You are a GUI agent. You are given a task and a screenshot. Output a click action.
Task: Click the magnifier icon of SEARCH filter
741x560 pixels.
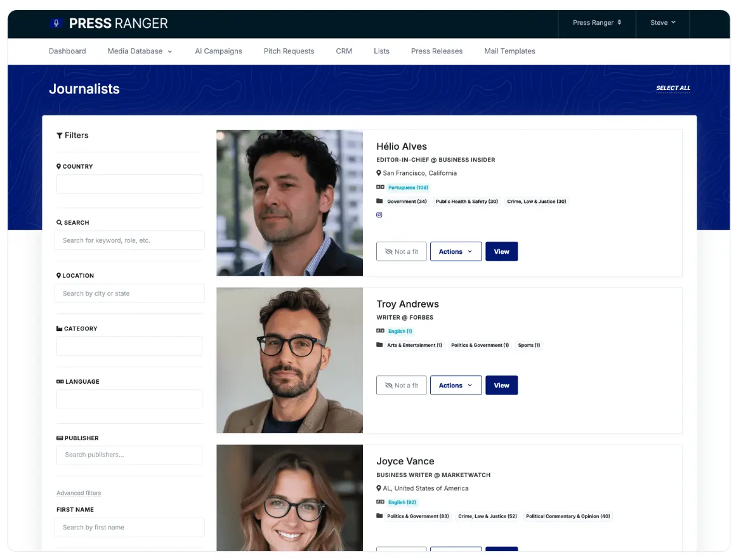tap(59, 223)
